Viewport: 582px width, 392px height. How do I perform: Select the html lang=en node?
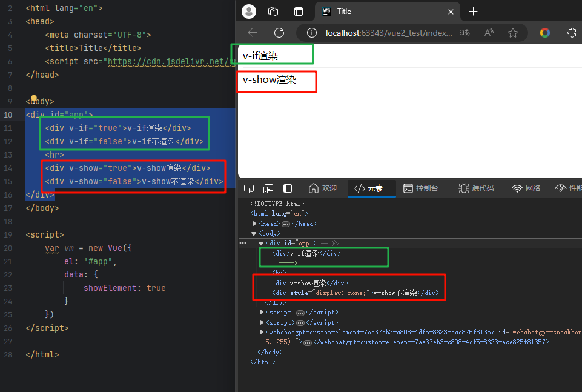click(x=279, y=213)
